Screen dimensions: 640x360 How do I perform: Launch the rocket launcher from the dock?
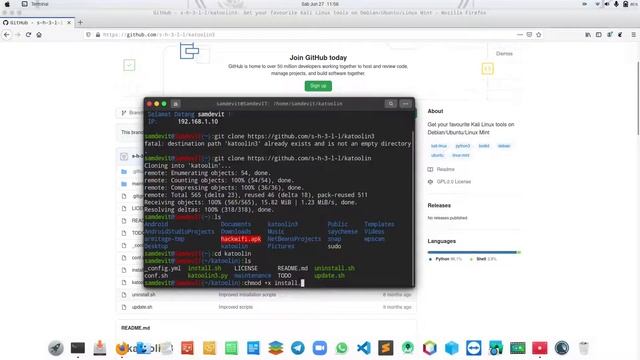pyautogui.click(x=56, y=348)
